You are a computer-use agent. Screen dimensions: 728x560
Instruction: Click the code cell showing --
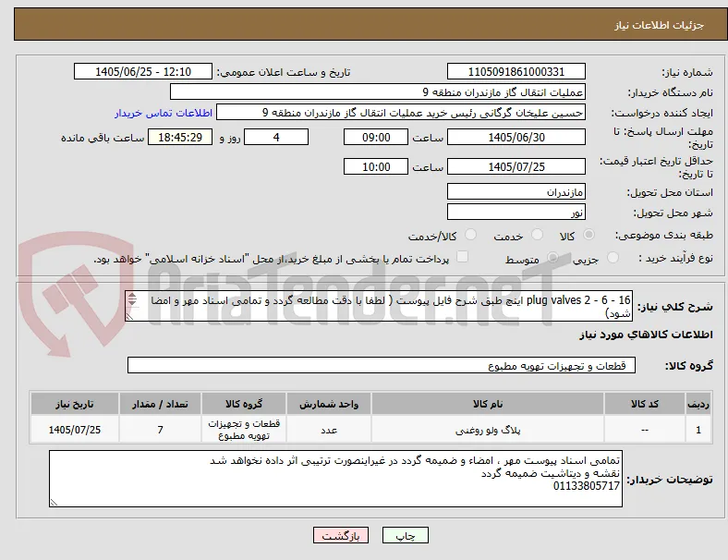tap(645, 430)
